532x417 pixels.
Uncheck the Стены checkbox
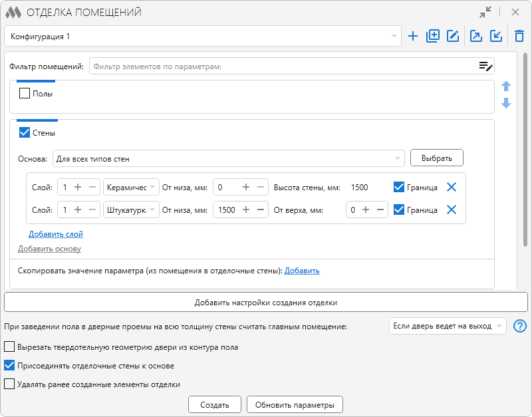pyautogui.click(x=25, y=132)
